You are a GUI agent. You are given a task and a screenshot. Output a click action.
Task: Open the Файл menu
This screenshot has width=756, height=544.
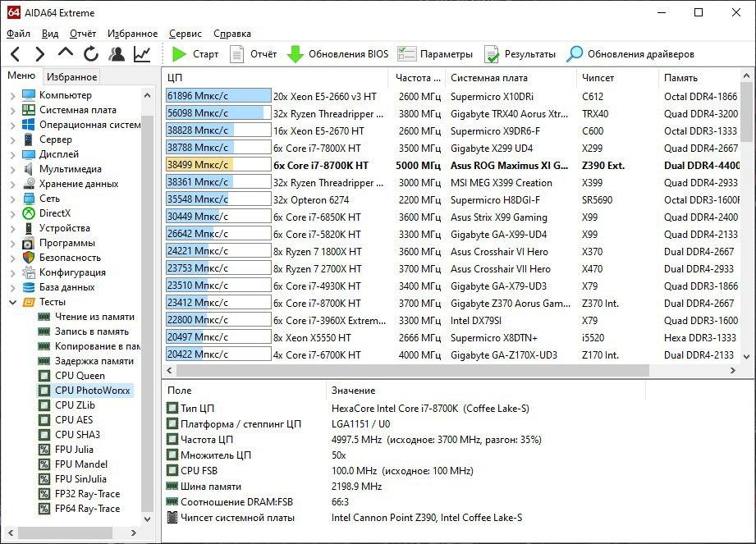click(18, 34)
